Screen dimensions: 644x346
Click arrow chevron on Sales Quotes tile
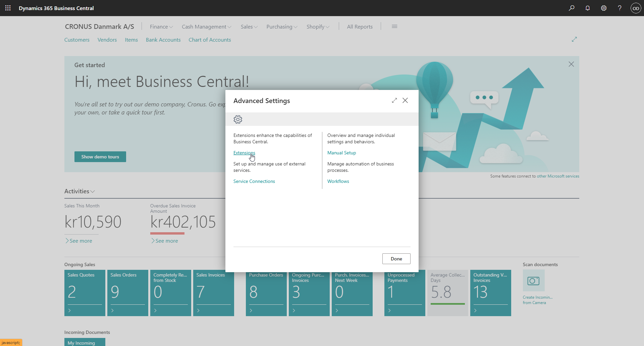click(x=69, y=310)
